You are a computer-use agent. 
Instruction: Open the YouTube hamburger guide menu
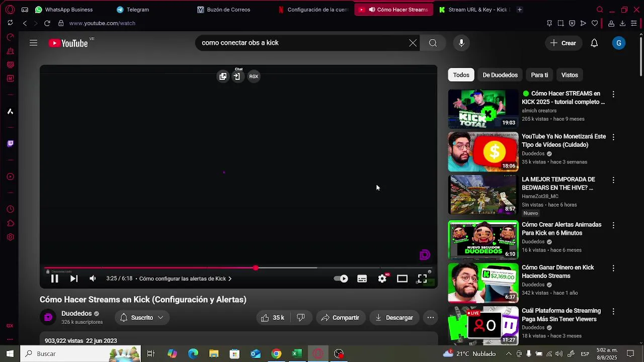pyautogui.click(x=33, y=43)
